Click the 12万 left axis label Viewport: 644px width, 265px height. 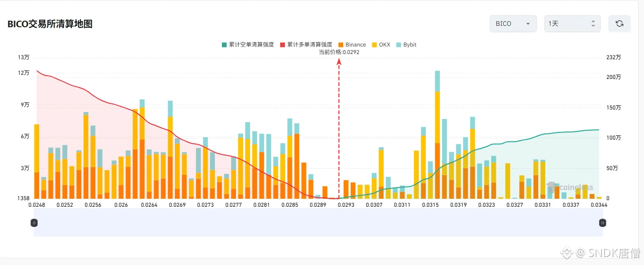click(24, 73)
